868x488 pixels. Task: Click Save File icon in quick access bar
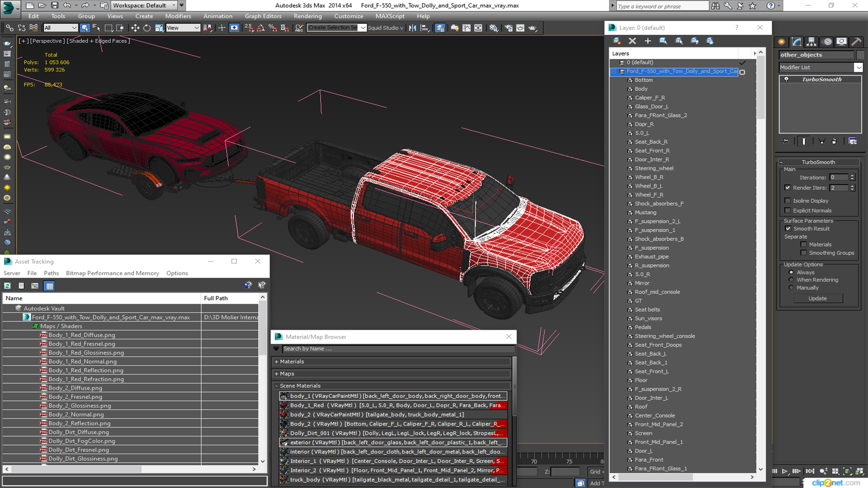click(54, 5)
